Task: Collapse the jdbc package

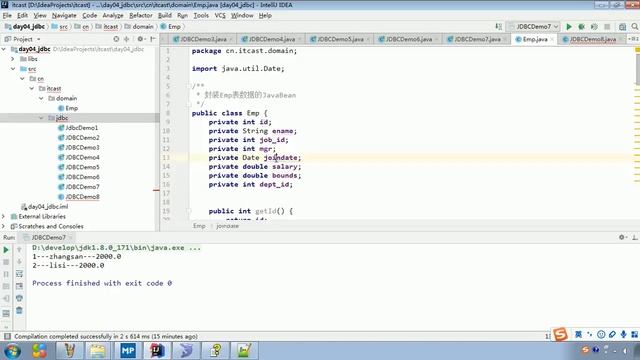Action: (x=41, y=118)
